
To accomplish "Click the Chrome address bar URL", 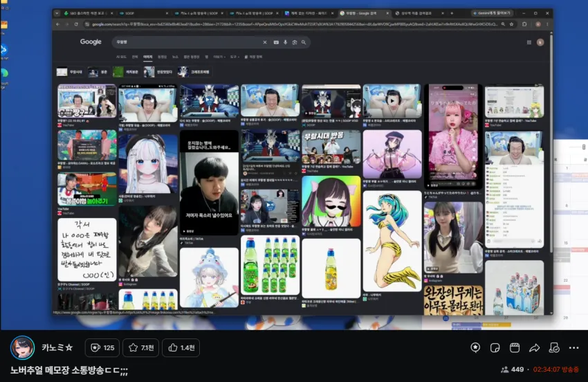I will tap(295, 24).
